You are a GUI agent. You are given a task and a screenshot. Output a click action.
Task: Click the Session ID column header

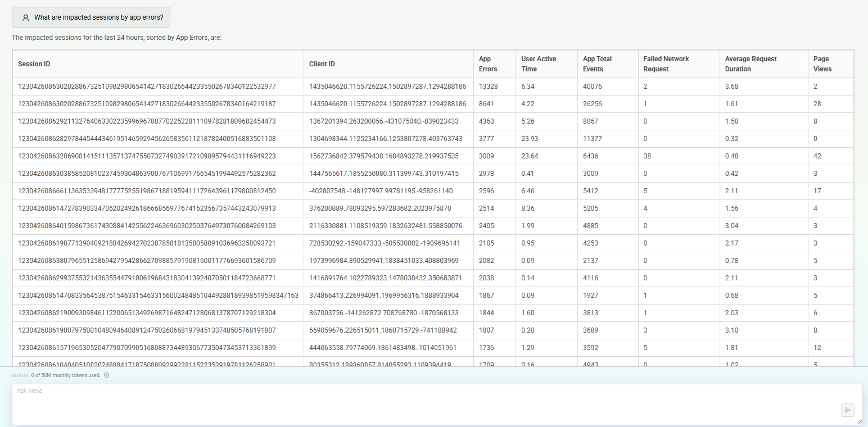point(158,64)
